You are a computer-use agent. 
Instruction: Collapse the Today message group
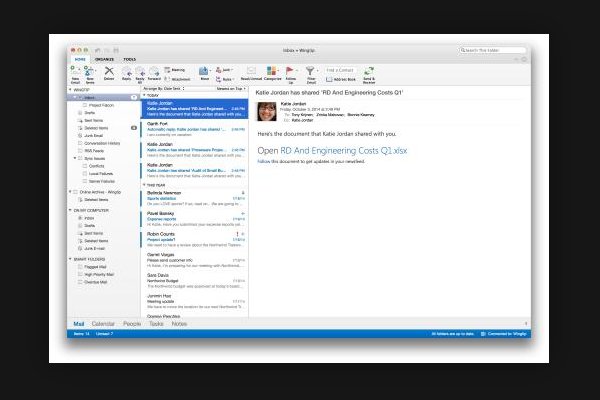[x=144, y=95]
